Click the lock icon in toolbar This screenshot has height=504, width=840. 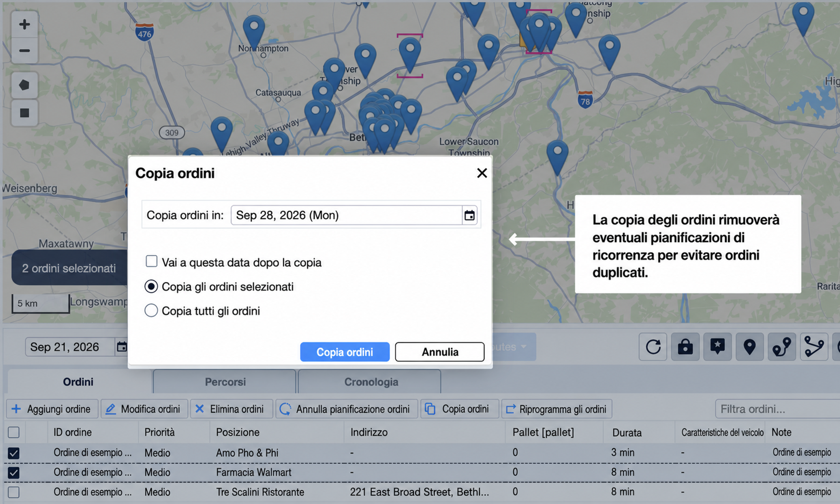[x=685, y=347]
